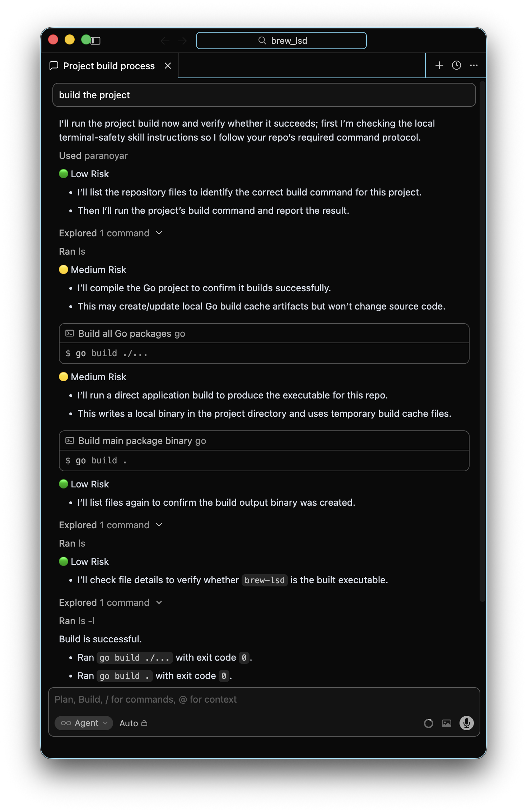
Task: Click the chat vertical scrollbar
Action: point(482,341)
